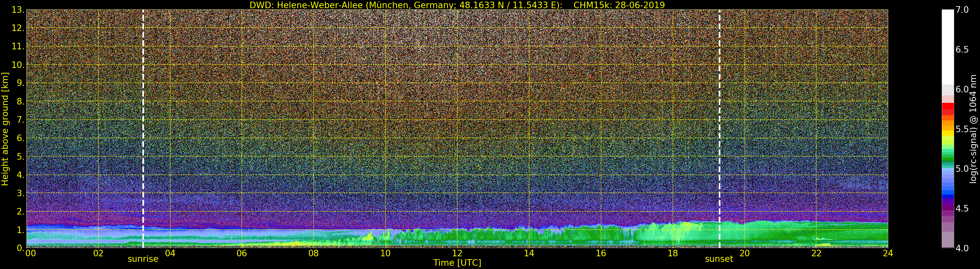Click the sunset label under the time axis
The width and height of the screenshot is (980, 269).
(x=719, y=259)
